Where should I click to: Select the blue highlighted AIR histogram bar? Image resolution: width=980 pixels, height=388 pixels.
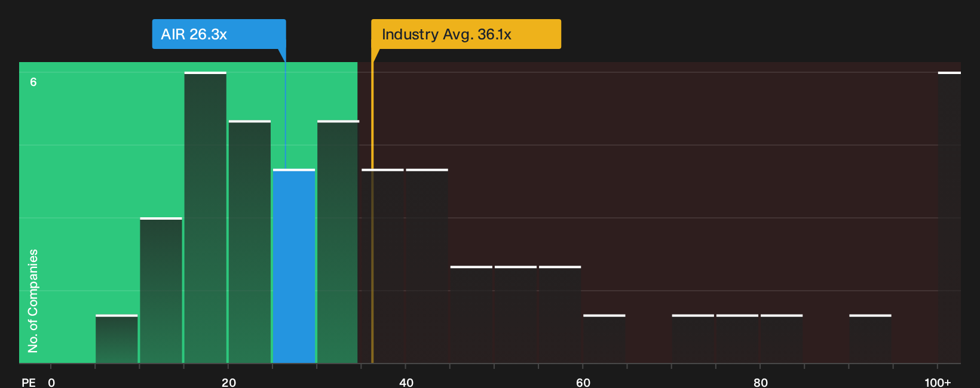click(x=294, y=266)
